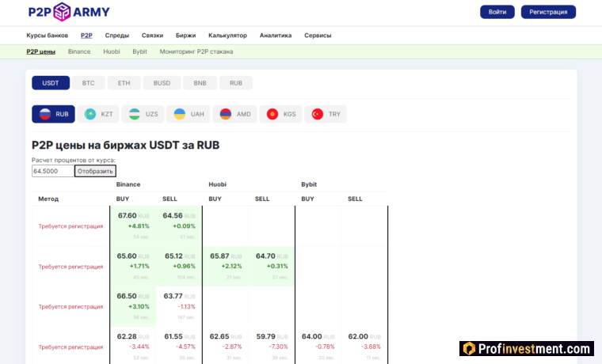Choose the Armenia flag AMD currency
The image size is (602, 364).
(x=235, y=114)
